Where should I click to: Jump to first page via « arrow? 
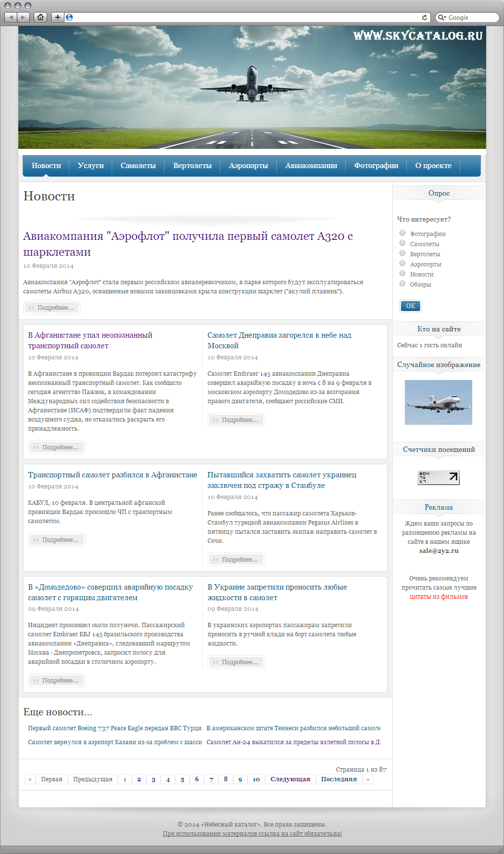[30, 779]
